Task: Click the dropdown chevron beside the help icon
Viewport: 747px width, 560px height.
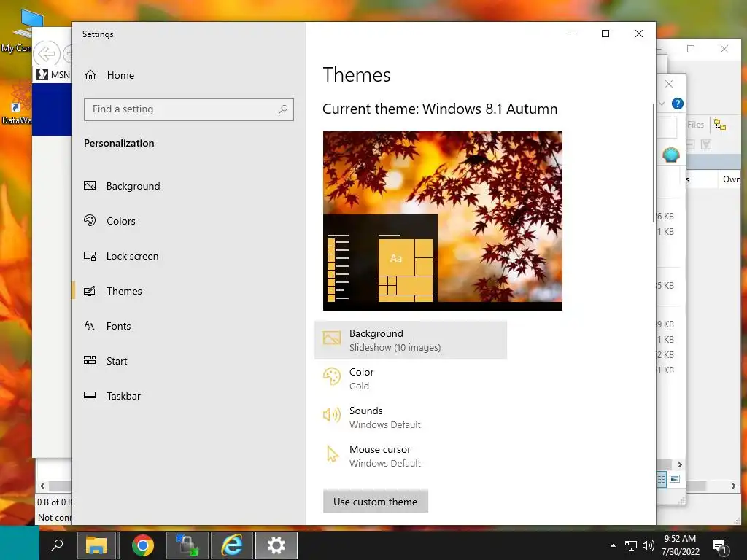Action: click(x=662, y=104)
